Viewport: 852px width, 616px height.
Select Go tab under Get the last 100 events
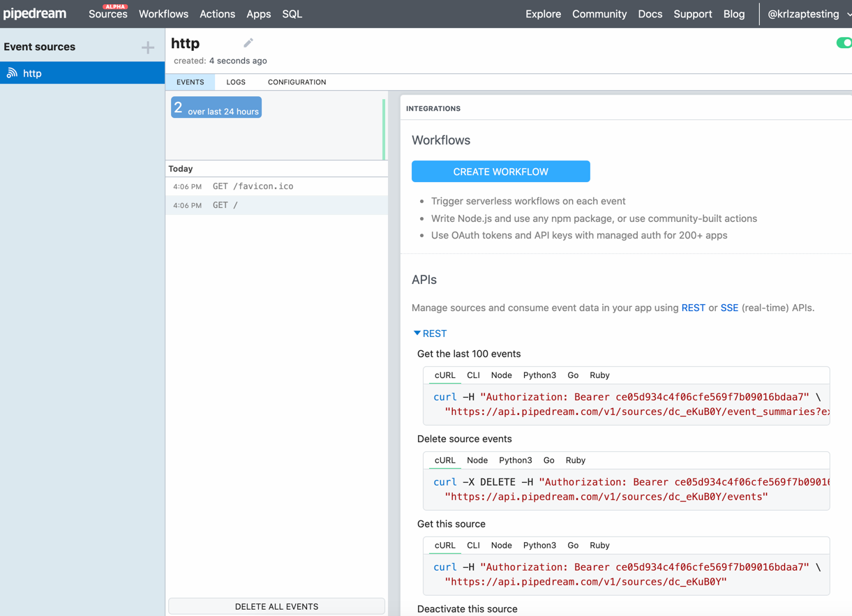tap(573, 375)
